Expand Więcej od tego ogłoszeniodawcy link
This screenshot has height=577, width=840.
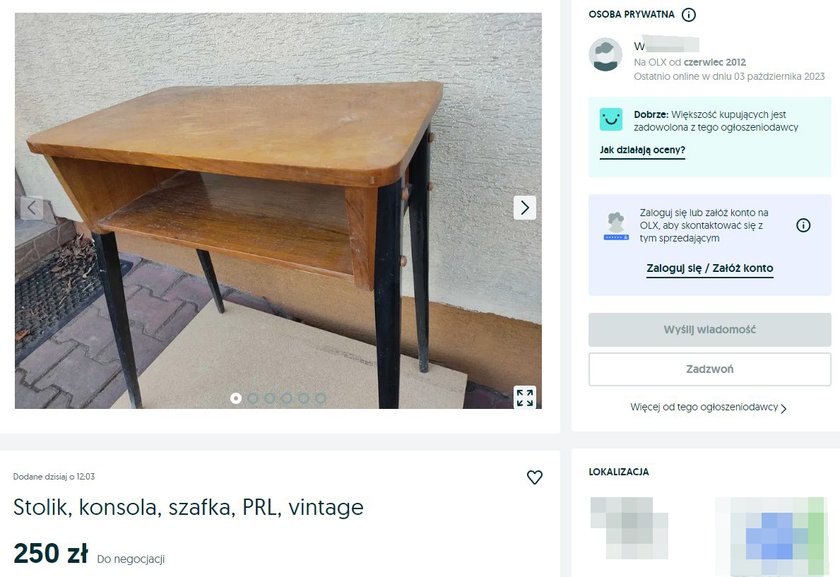[x=708, y=407]
